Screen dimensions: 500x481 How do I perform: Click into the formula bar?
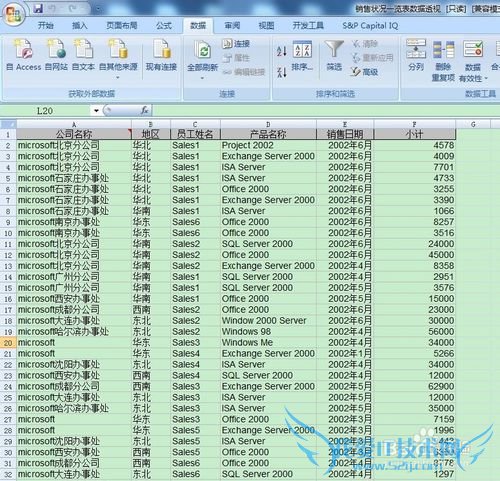[326, 110]
